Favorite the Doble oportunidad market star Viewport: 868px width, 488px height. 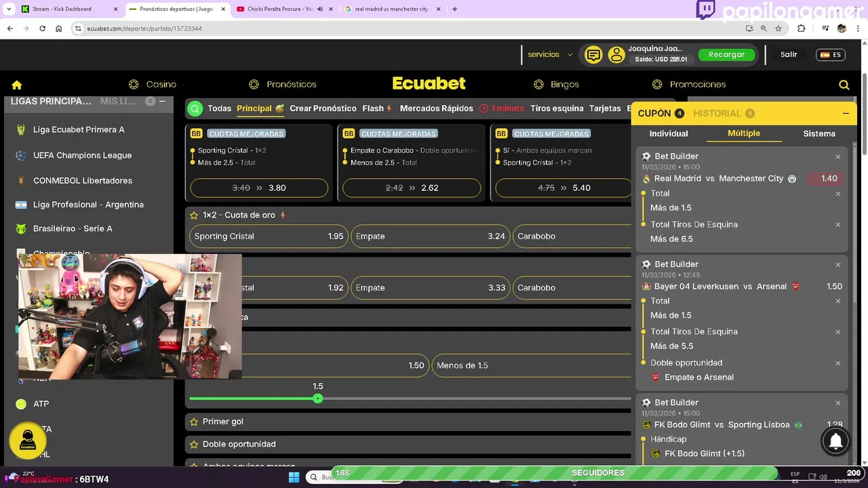(x=194, y=444)
